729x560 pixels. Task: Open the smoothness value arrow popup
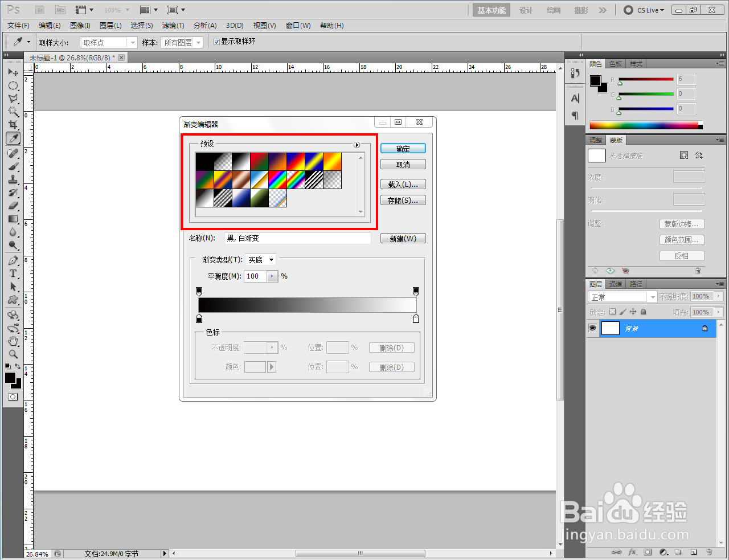point(272,276)
